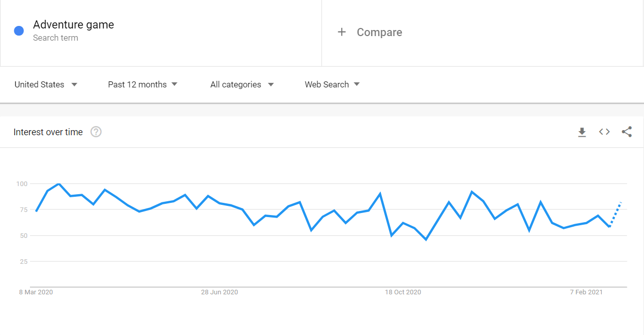
Task: Click the 28 Jun 2020 axis label
Action: (219, 292)
